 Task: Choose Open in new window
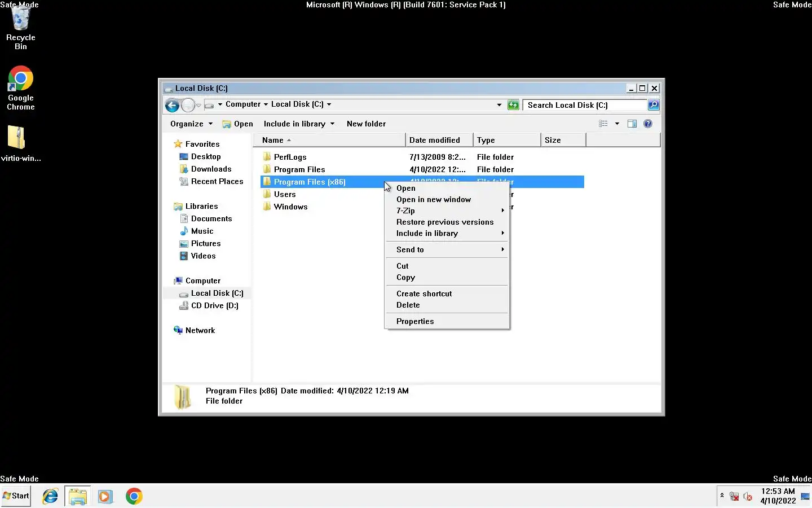448,199
